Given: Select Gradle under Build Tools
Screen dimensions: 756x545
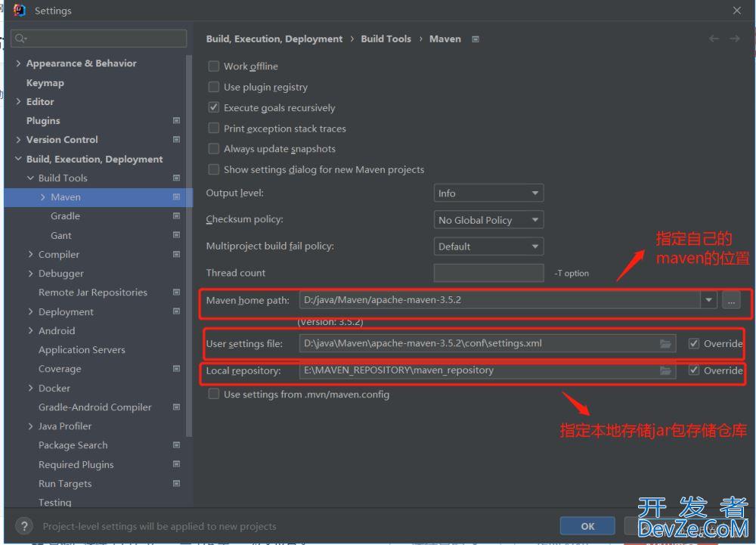Looking at the screenshot, I should 65,216.
